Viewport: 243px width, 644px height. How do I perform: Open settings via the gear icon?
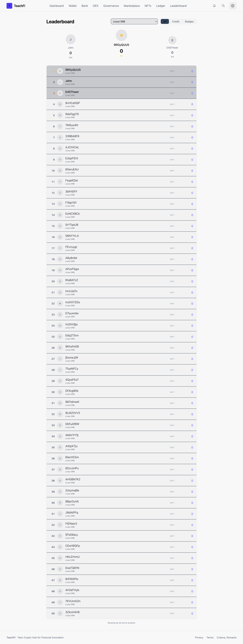coord(232,6)
